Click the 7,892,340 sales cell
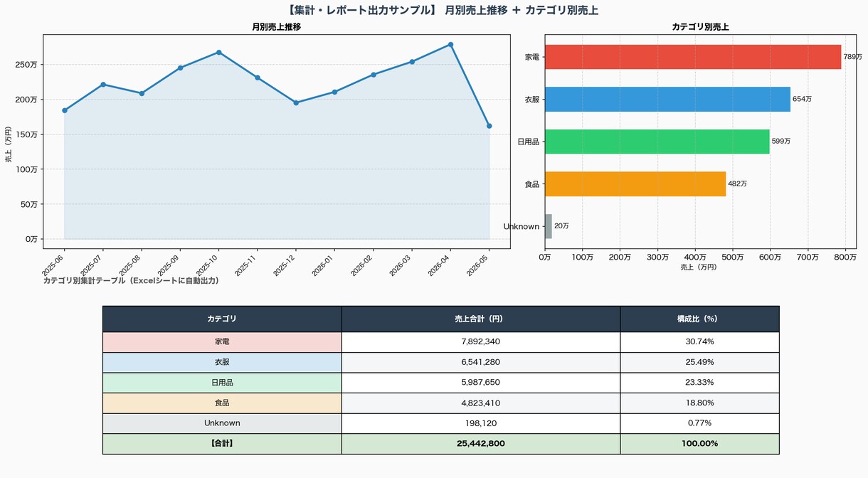This screenshot has width=868, height=478. [481, 342]
